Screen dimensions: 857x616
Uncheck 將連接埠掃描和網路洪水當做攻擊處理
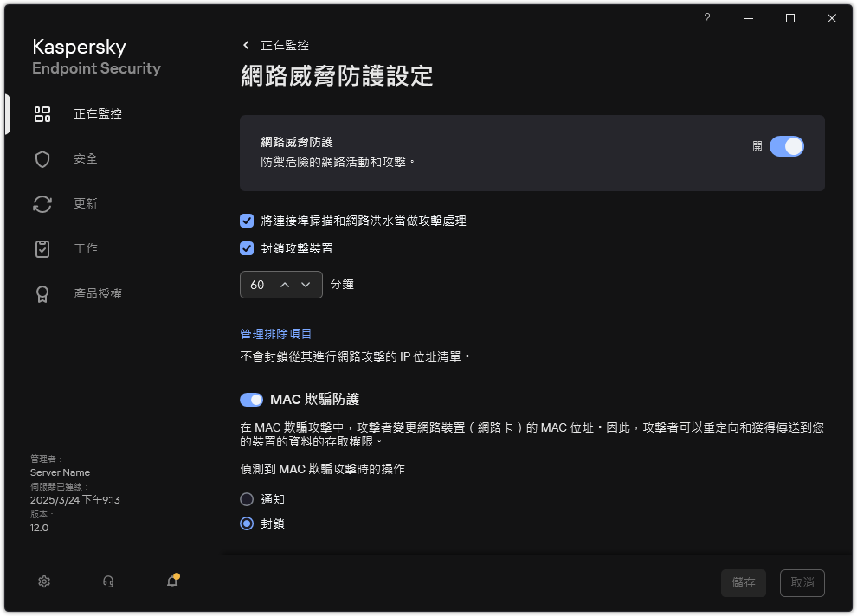247,221
